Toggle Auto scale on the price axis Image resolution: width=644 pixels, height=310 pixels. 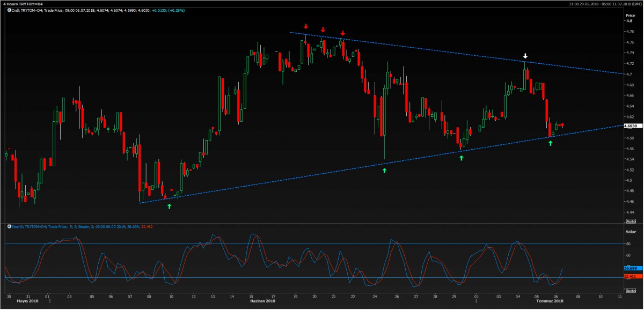pyautogui.click(x=631, y=221)
